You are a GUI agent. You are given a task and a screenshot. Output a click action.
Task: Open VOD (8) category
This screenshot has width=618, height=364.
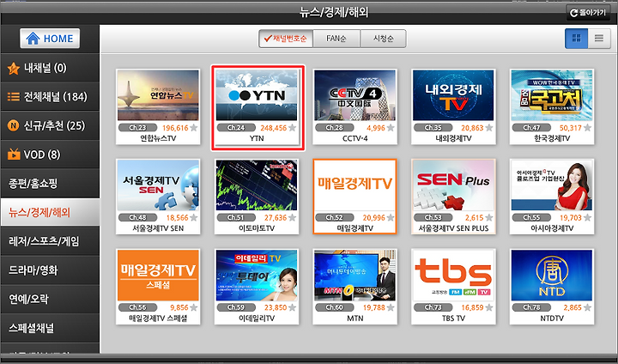(50, 155)
